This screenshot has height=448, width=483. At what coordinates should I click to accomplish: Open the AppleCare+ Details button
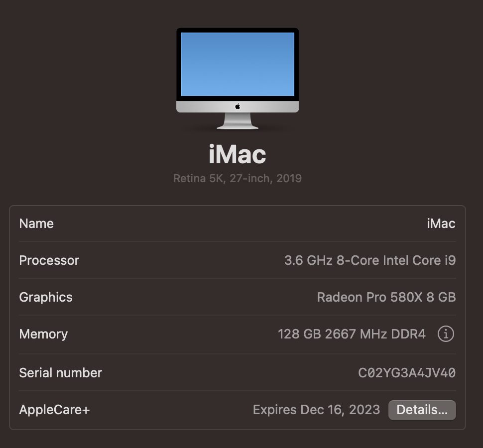coord(422,410)
